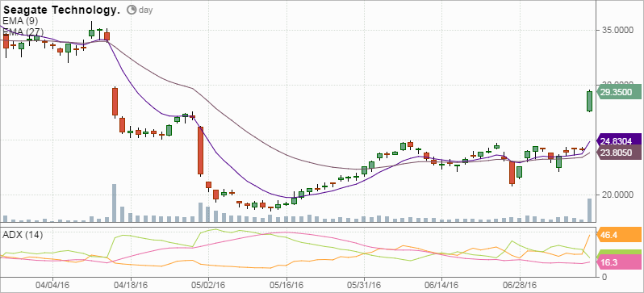The height and width of the screenshot is (293, 644).
Task: Click the 20.0000 price axis label
Action: [x=617, y=195]
